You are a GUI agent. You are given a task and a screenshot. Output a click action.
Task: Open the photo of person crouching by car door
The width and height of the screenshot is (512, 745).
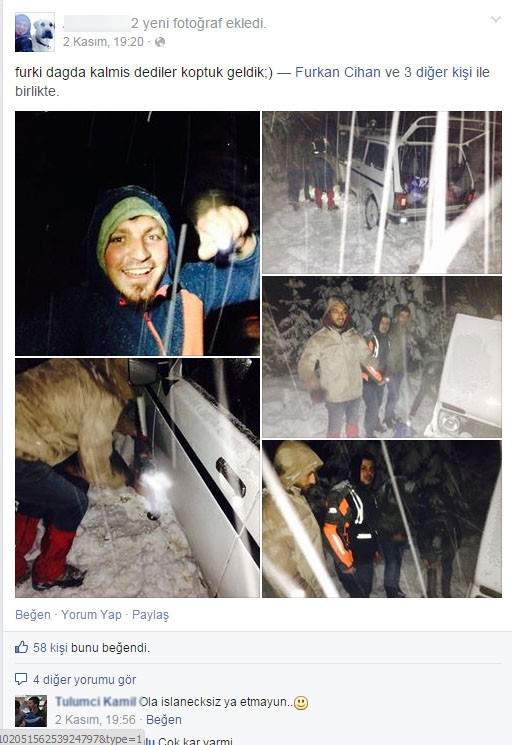[137, 478]
